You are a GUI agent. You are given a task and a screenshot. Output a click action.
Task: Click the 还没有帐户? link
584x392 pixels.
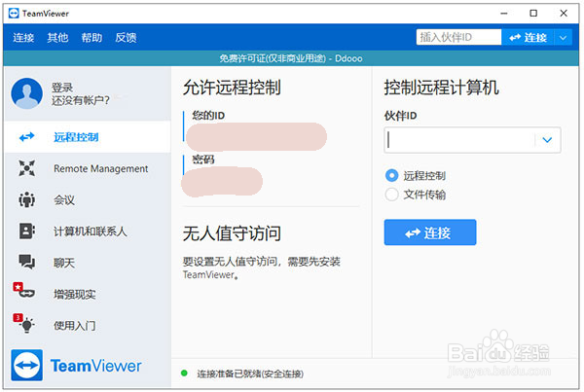tap(81, 100)
